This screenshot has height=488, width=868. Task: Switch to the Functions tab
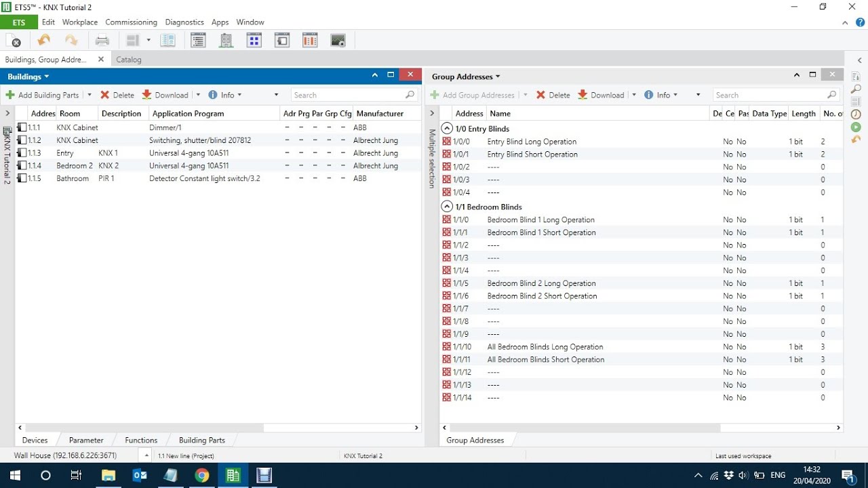pos(141,440)
